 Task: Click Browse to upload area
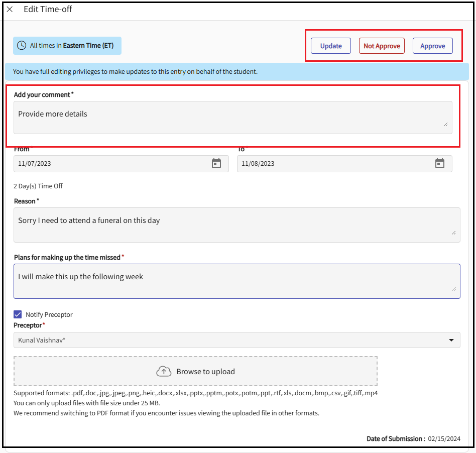(x=196, y=372)
